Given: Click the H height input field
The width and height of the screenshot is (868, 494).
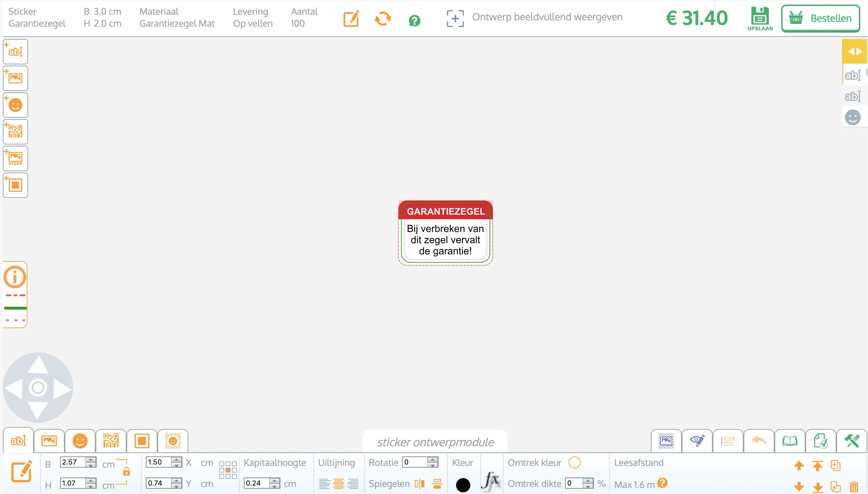Looking at the screenshot, I should [x=73, y=483].
